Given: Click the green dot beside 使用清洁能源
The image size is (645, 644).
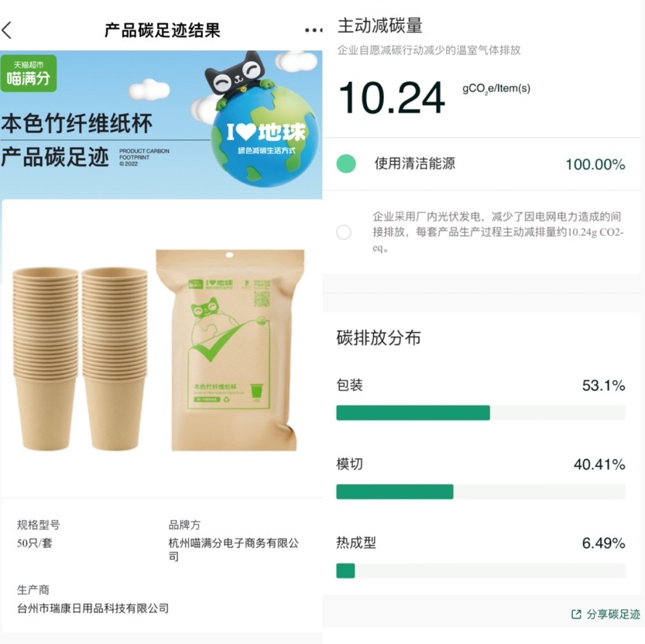Looking at the screenshot, I should tap(346, 163).
